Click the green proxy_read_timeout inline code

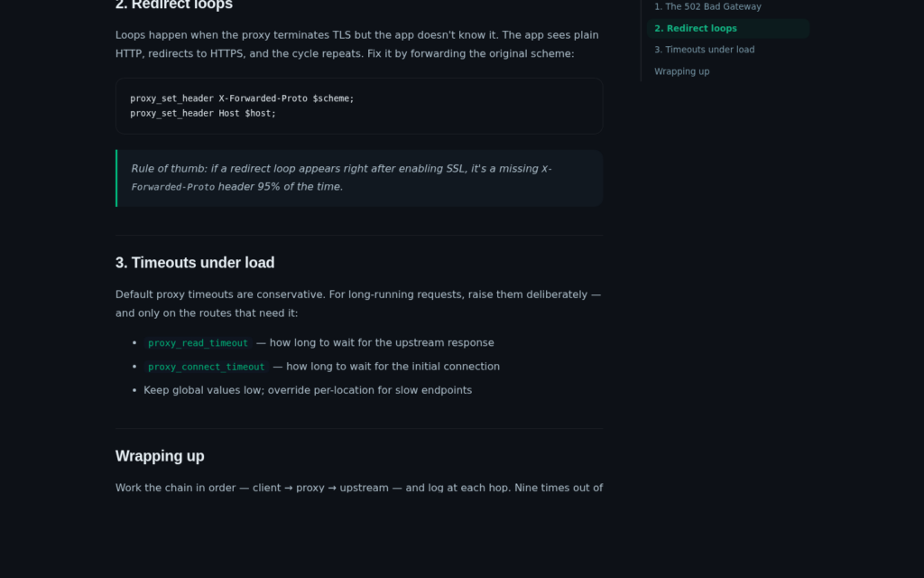pyautogui.click(x=198, y=343)
